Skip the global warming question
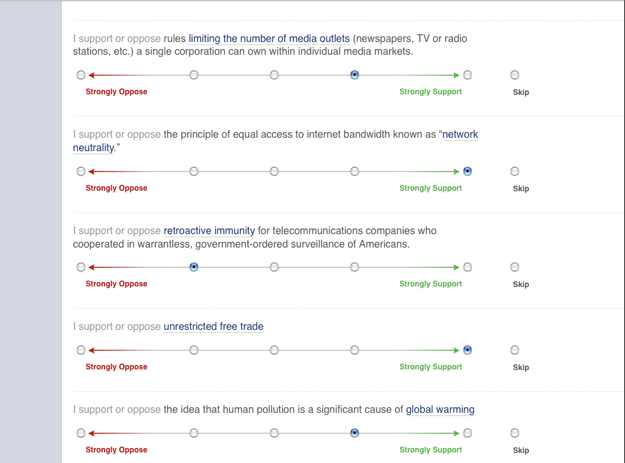 [x=515, y=433]
